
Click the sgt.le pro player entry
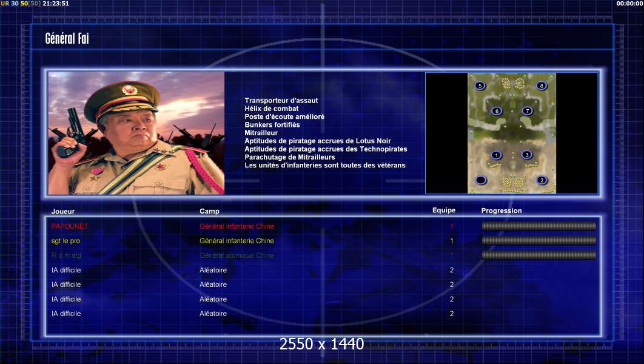(x=66, y=241)
